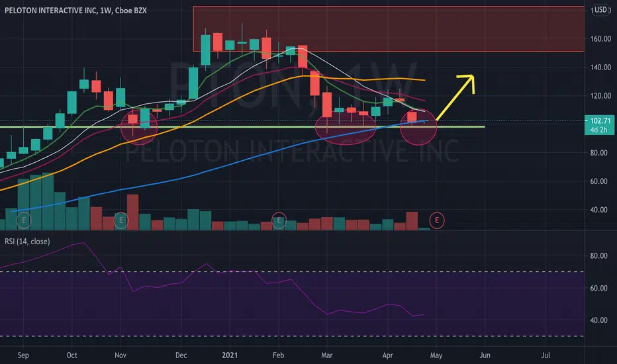Click the Jul label on time axis
617x364 pixels.
(546, 355)
